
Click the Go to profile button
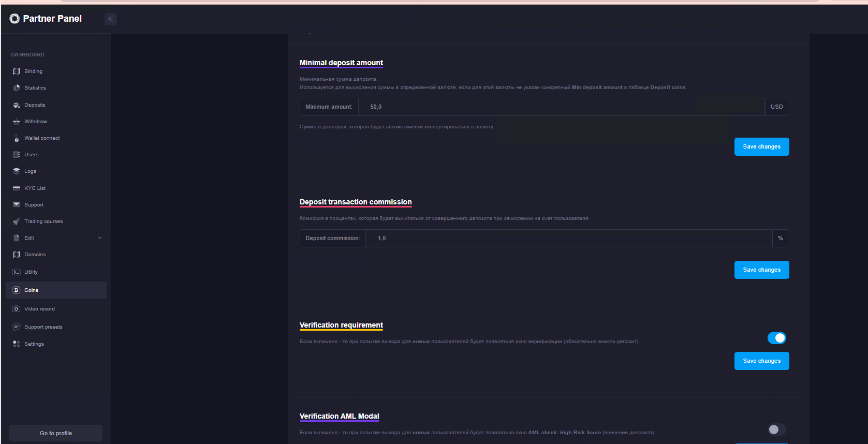(x=56, y=433)
